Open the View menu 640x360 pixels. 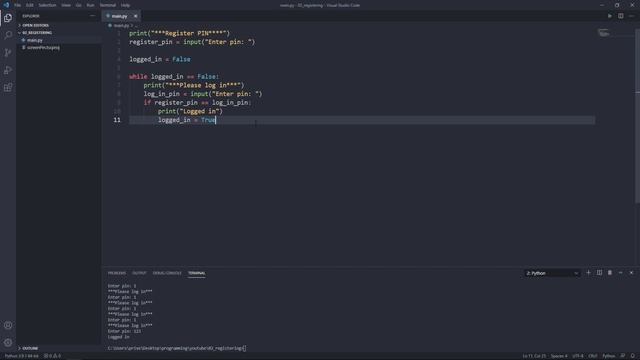click(x=66, y=5)
